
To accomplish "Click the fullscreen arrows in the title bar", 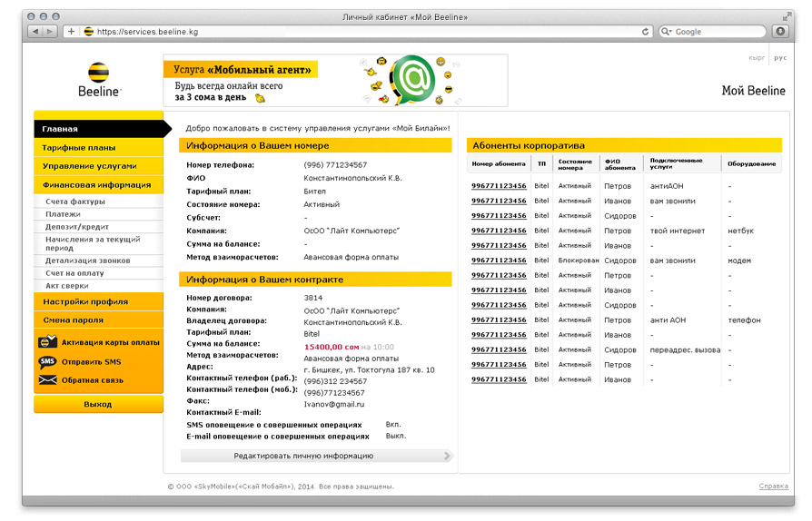I will pyautogui.click(x=787, y=17).
